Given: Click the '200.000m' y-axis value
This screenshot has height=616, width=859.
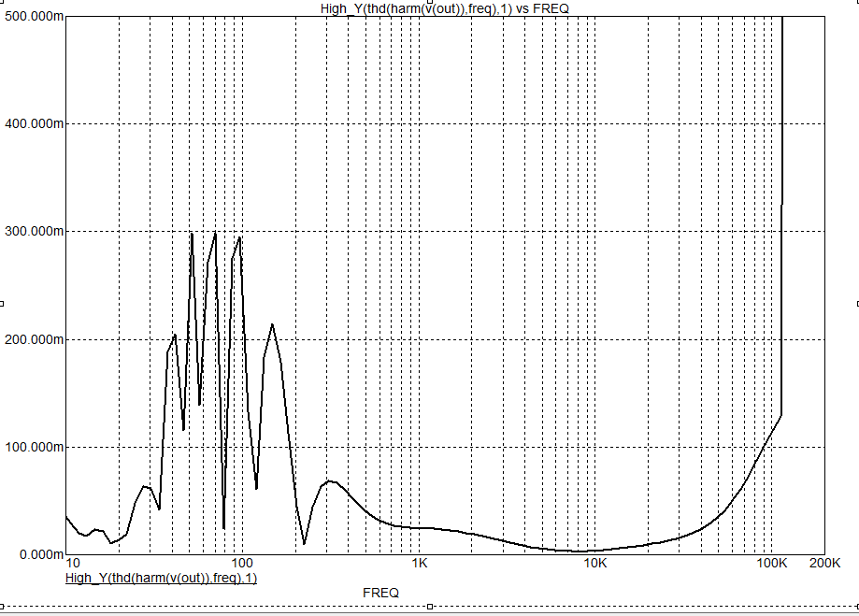Looking at the screenshot, I should (34, 340).
